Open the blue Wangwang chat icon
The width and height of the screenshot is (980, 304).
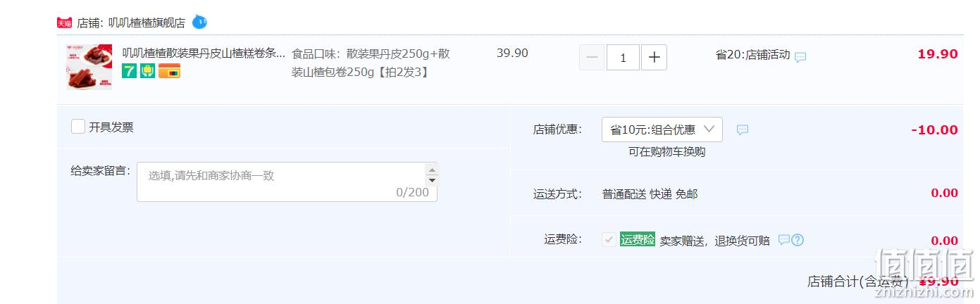199,22
